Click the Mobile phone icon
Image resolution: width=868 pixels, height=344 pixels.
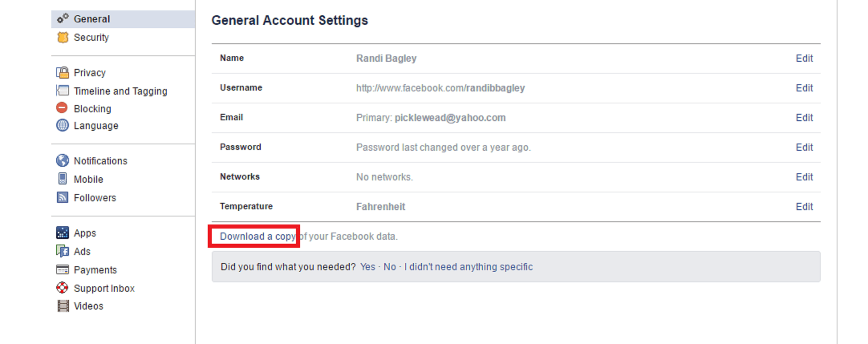[63, 179]
